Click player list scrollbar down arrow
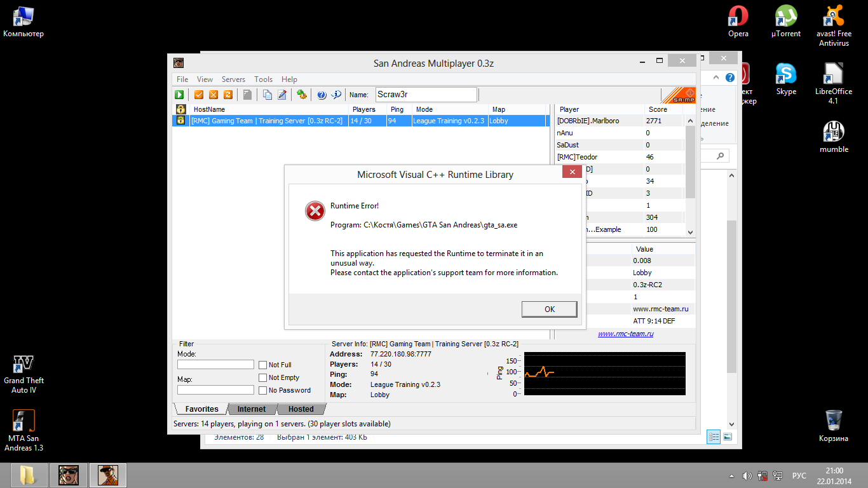 coord(691,232)
